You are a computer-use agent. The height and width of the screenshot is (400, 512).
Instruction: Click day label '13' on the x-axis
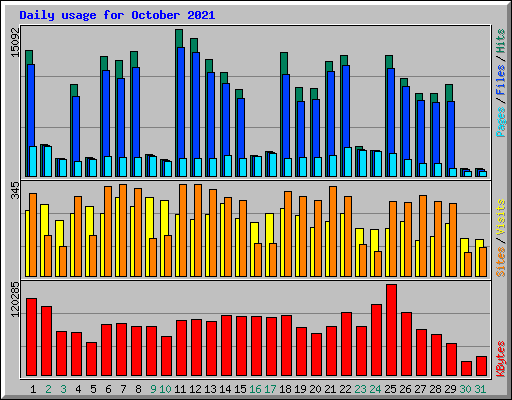click(x=210, y=389)
